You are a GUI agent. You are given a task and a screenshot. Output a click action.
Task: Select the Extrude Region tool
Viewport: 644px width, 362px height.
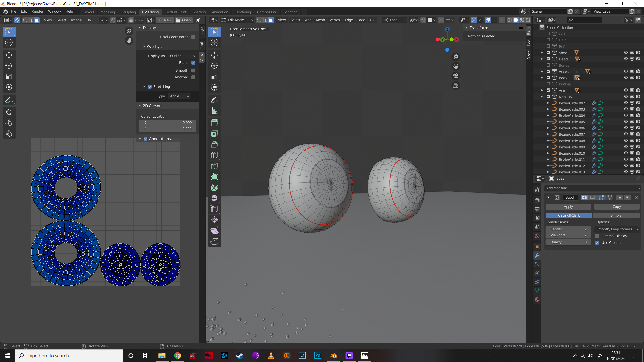point(214,123)
